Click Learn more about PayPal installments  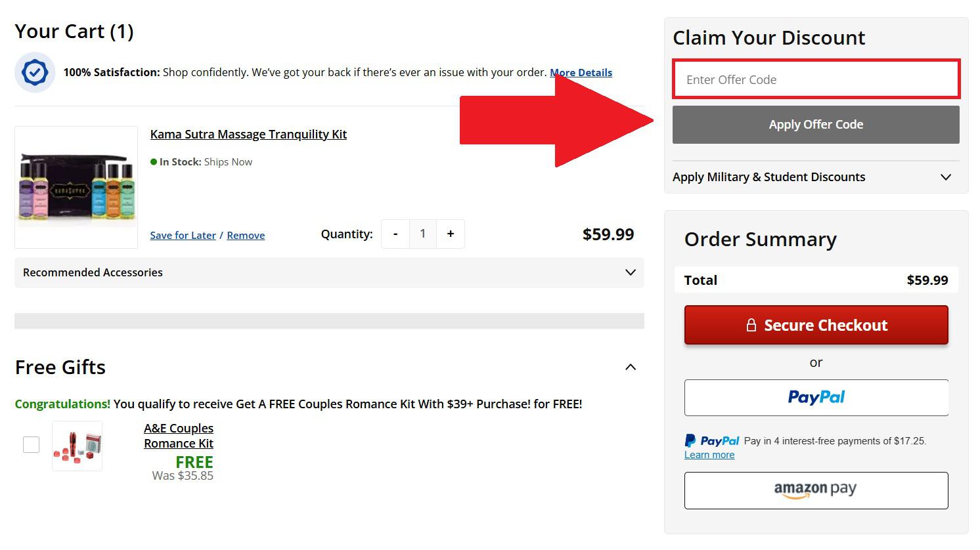point(709,454)
